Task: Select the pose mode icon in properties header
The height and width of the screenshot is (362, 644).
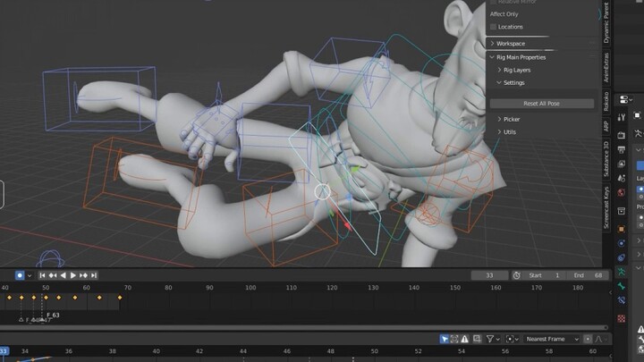Action: (638, 133)
